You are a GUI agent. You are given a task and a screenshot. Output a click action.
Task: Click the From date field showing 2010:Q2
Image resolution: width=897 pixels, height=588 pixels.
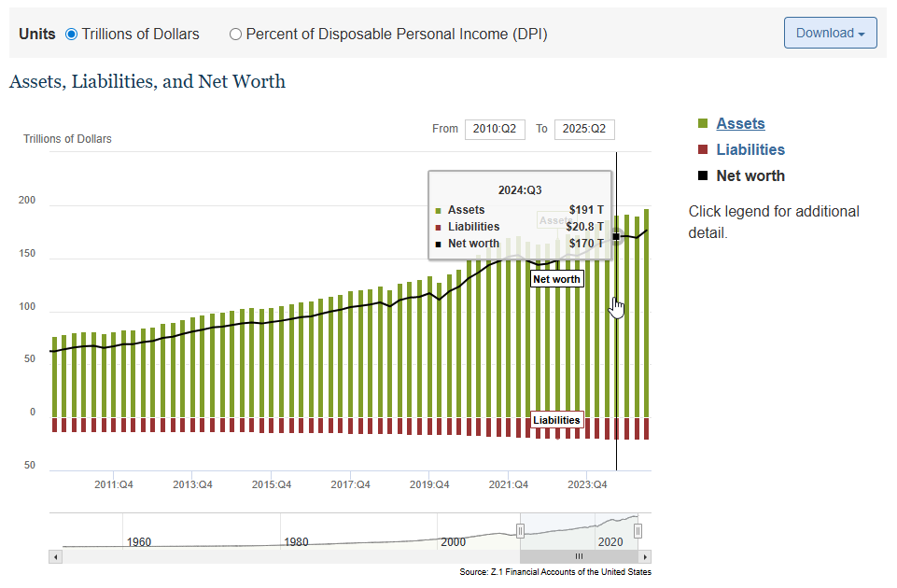(495, 129)
